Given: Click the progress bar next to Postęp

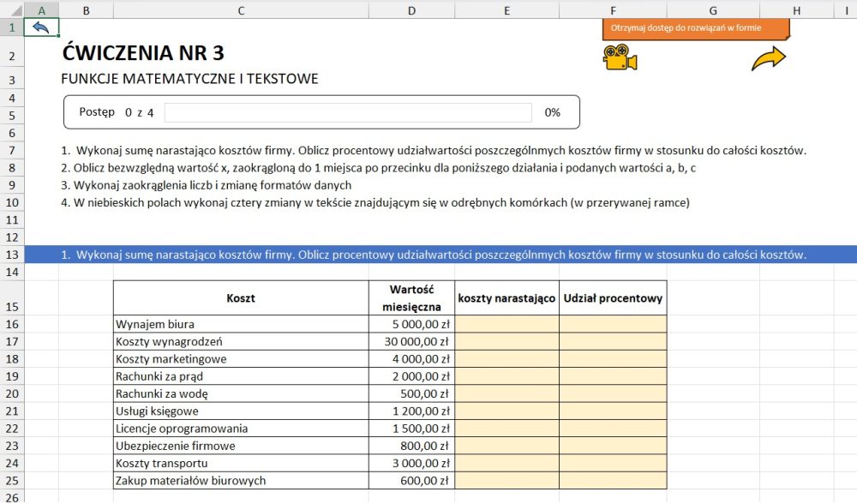Looking at the screenshot, I should click(x=348, y=112).
